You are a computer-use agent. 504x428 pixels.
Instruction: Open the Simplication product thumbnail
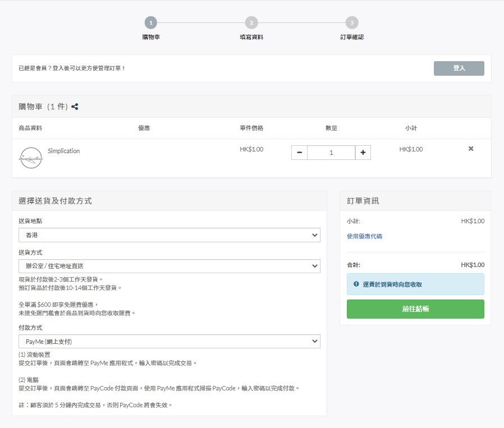point(31,158)
